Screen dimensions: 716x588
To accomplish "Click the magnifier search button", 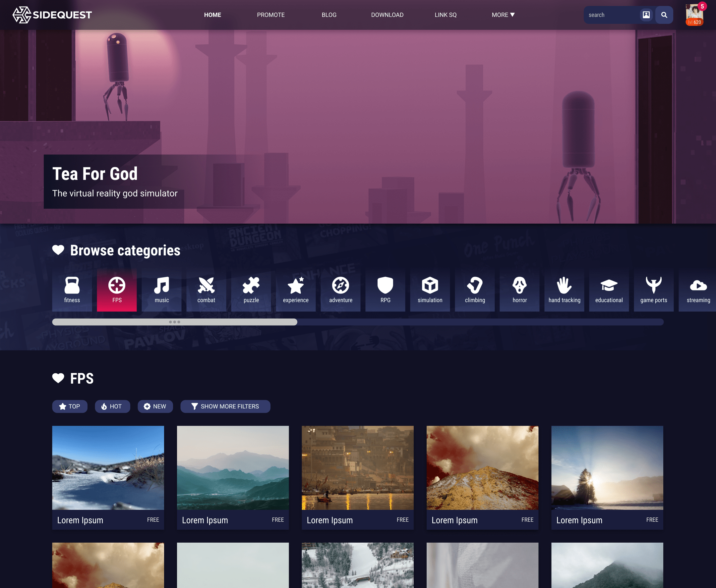I will (x=664, y=15).
